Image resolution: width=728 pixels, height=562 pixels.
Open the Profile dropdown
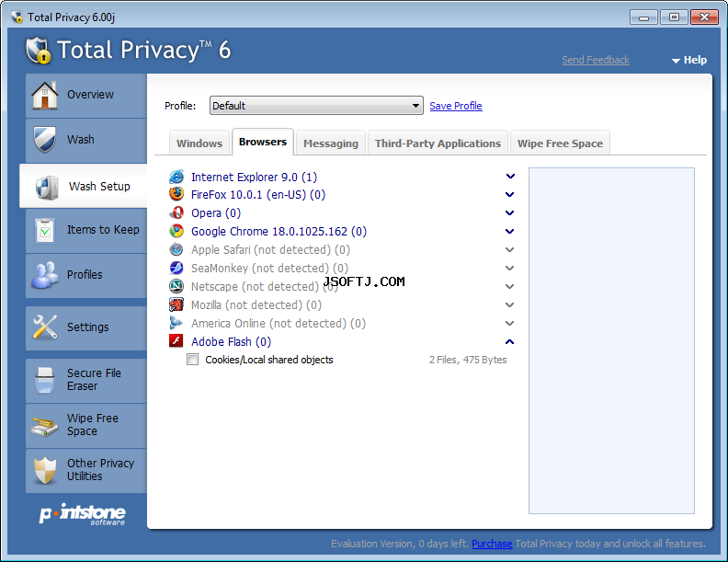click(x=316, y=106)
